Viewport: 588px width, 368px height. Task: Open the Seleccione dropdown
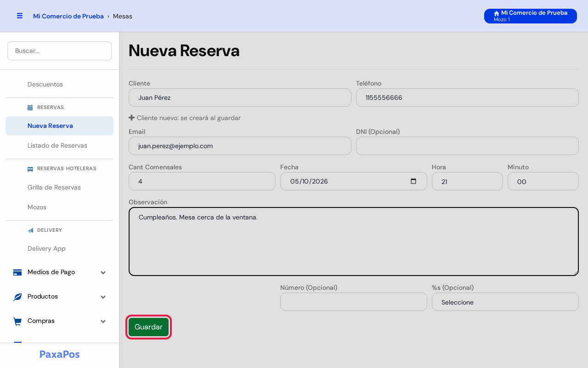point(505,302)
